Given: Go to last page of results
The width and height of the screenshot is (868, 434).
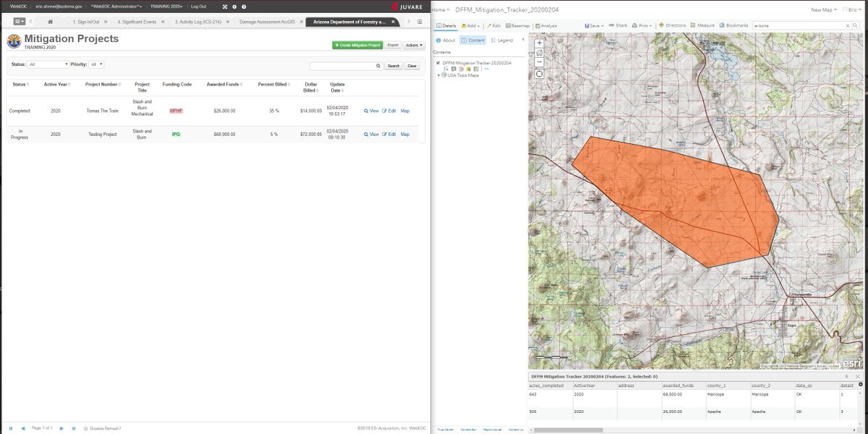Looking at the screenshot, I should (x=74, y=428).
